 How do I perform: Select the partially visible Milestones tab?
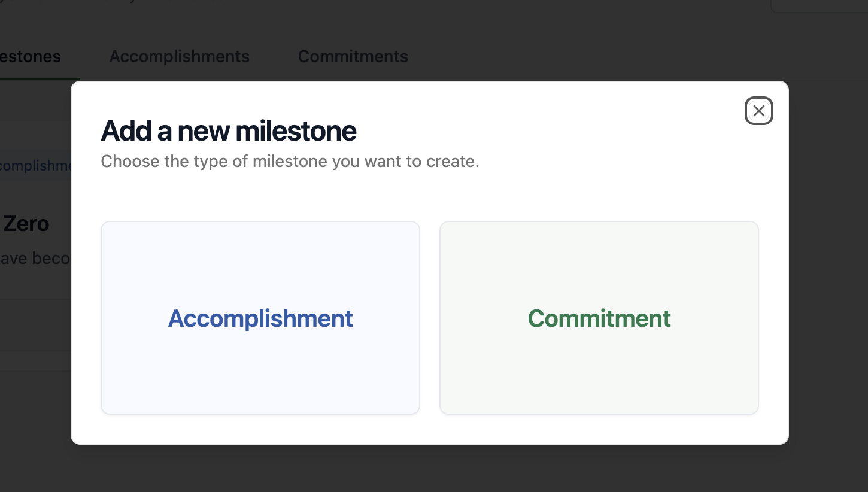(31, 56)
